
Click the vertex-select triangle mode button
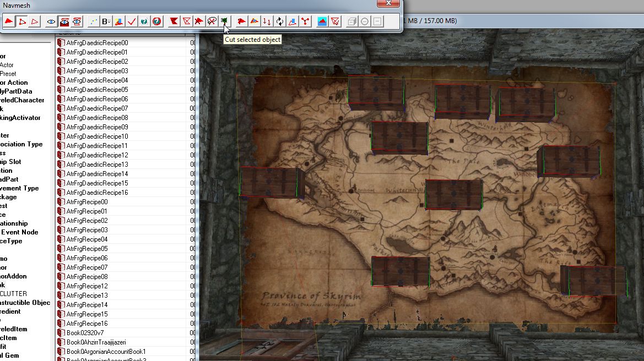[x=22, y=21]
